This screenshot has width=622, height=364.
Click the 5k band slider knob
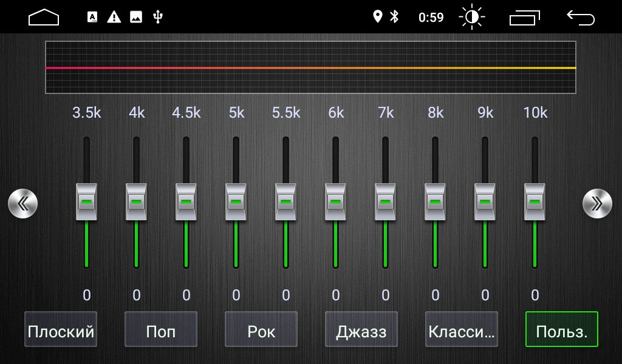coord(236,201)
